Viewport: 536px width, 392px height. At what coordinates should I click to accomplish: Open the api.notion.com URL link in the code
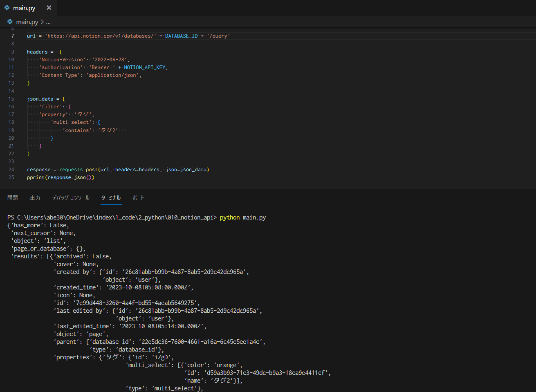pyautogui.click(x=101, y=36)
